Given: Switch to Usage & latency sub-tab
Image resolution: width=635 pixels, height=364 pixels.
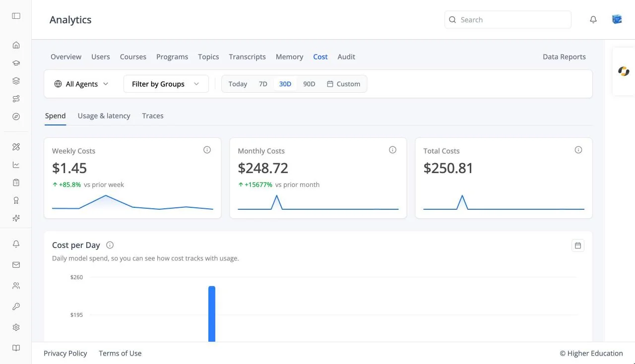Looking at the screenshot, I should [104, 116].
